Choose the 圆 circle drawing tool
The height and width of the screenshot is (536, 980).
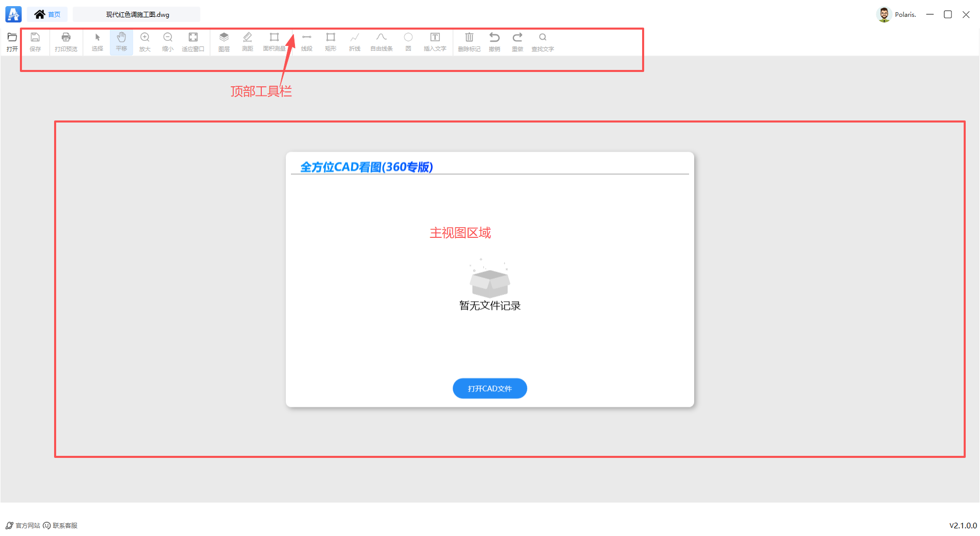pyautogui.click(x=408, y=42)
